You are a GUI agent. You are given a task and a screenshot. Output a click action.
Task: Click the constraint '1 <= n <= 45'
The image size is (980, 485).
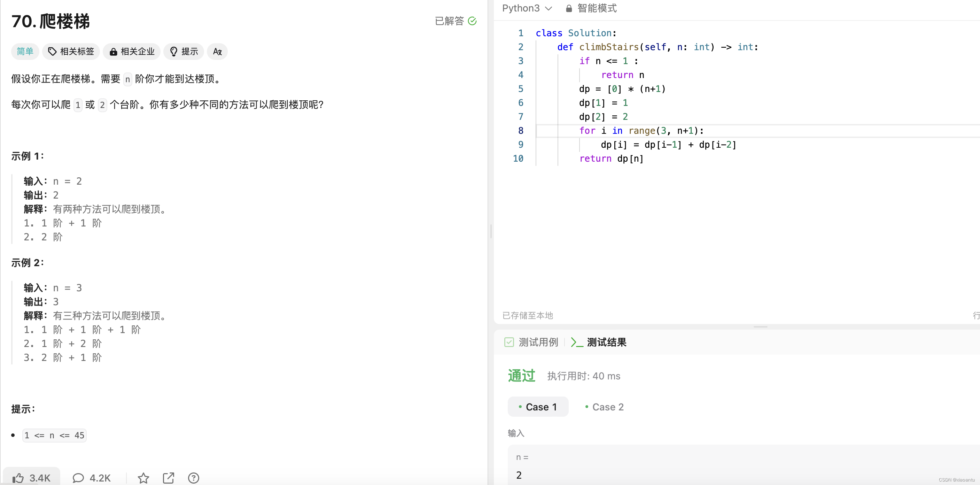click(54, 435)
